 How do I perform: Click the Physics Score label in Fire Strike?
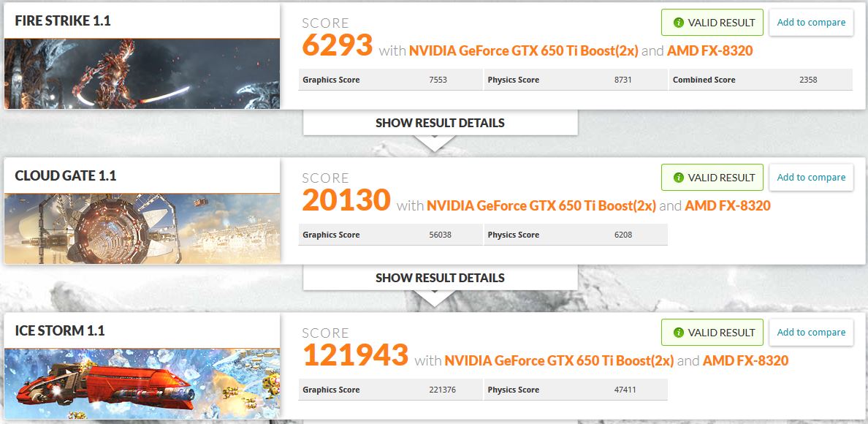click(x=513, y=80)
